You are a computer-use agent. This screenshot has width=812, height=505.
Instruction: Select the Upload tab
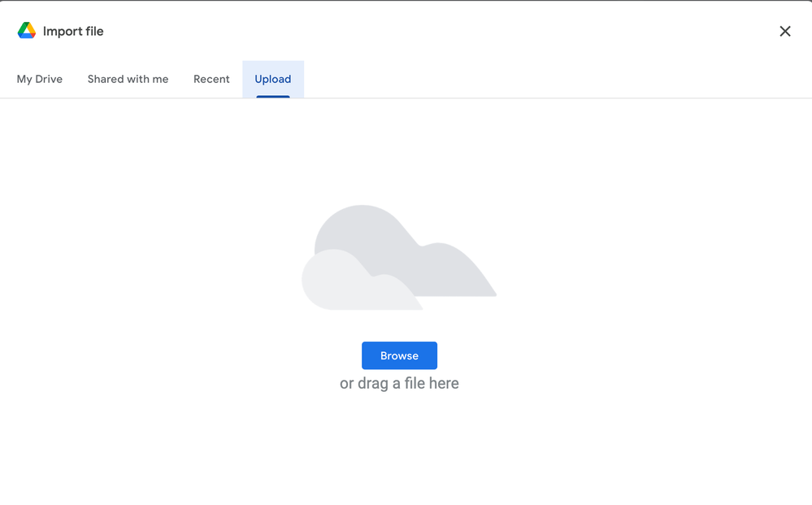(x=272, y=79)
